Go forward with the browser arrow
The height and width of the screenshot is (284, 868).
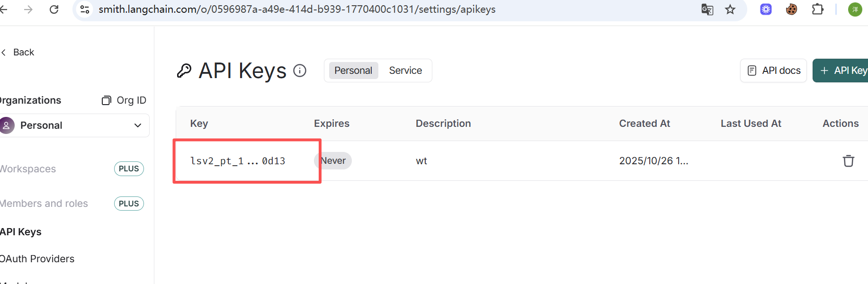[x=28, y=9]
